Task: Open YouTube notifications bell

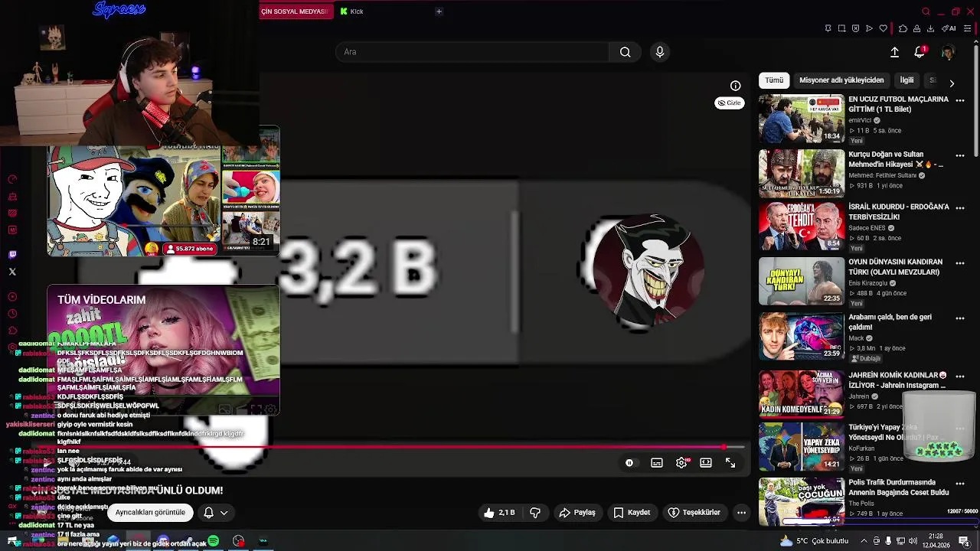Action: click(x=920, y=52)
